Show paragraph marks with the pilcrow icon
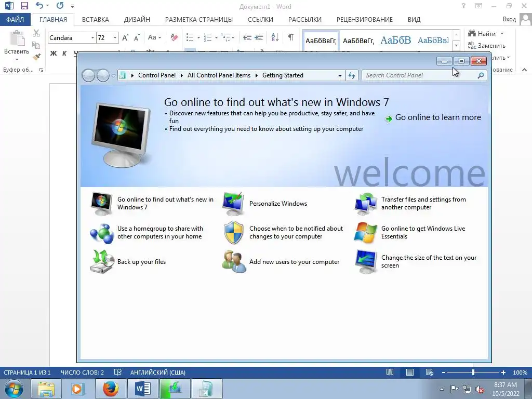The height and width of the screenshot is (399, 532). (291, 37)
